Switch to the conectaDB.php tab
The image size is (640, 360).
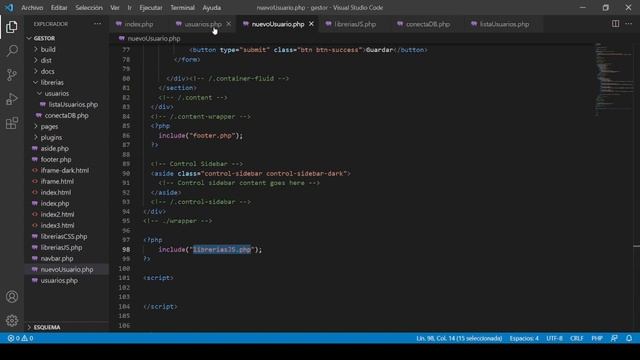427,24
